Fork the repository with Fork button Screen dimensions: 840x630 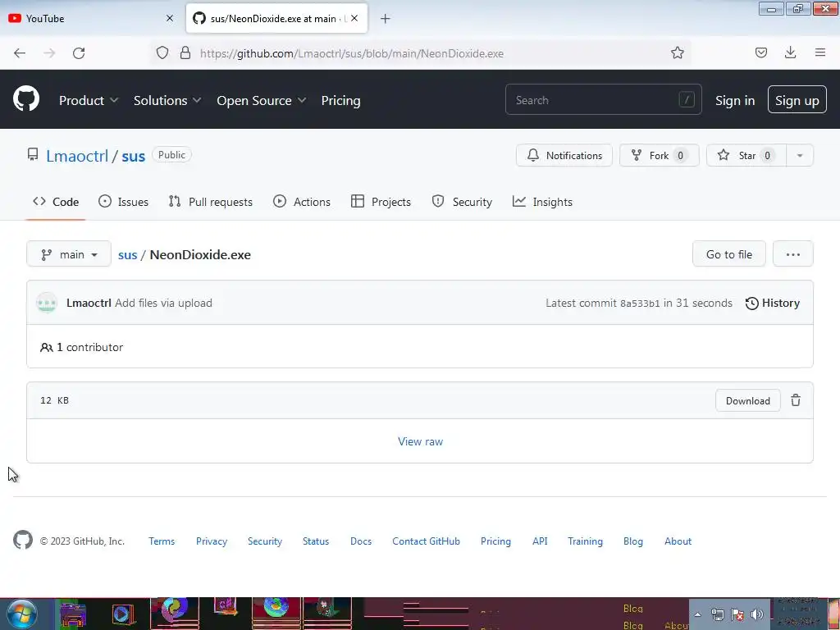[659, 155]
